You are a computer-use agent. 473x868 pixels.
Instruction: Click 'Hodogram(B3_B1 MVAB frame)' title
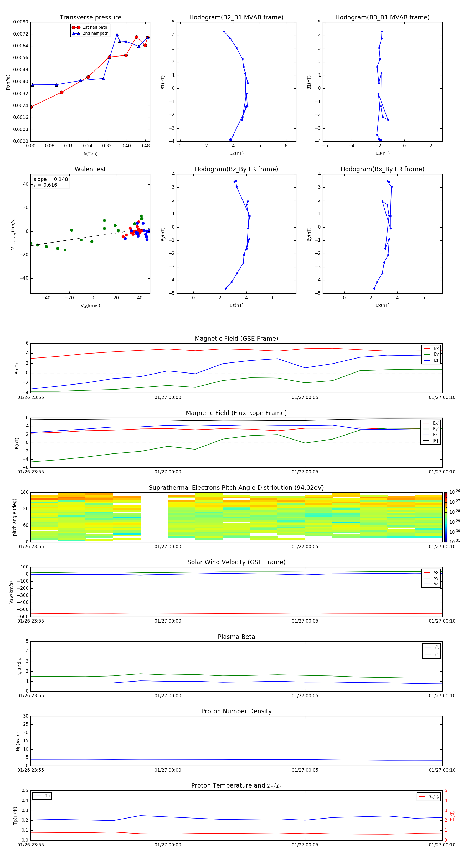pyautogui.click(x=382, y=18)
